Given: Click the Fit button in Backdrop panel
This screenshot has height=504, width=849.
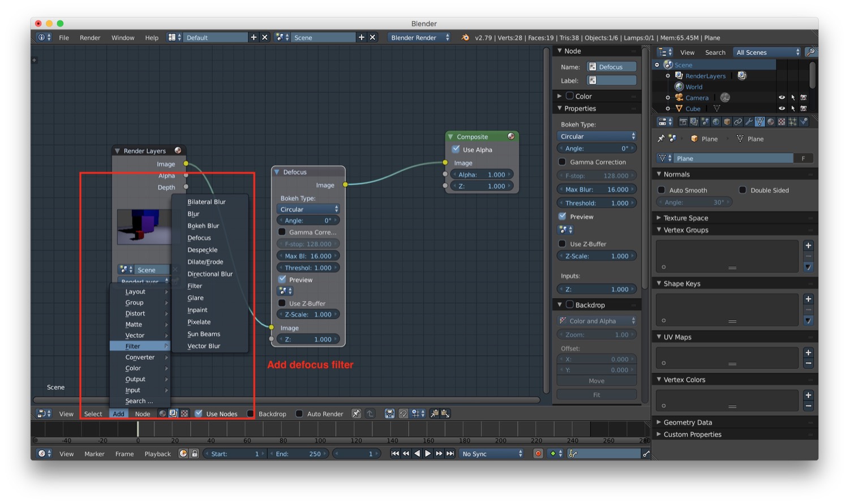Looking at the screenshot, I should 597,394.
